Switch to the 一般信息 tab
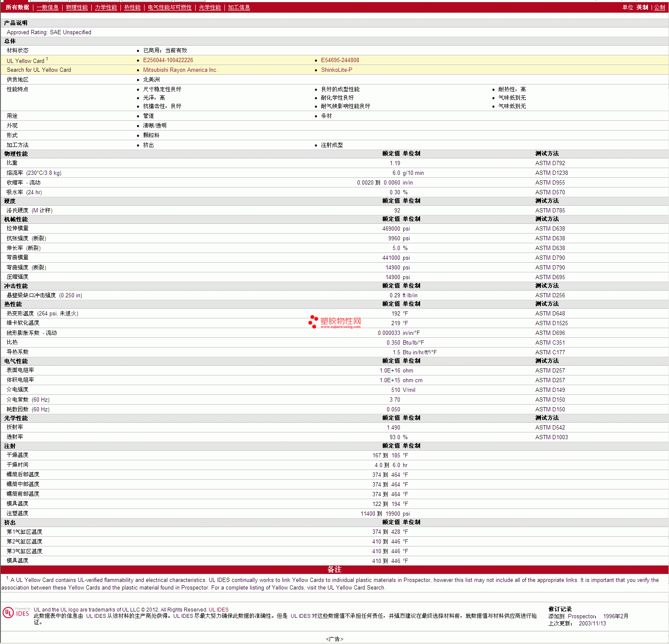669x644 pixels. [48, 8]
